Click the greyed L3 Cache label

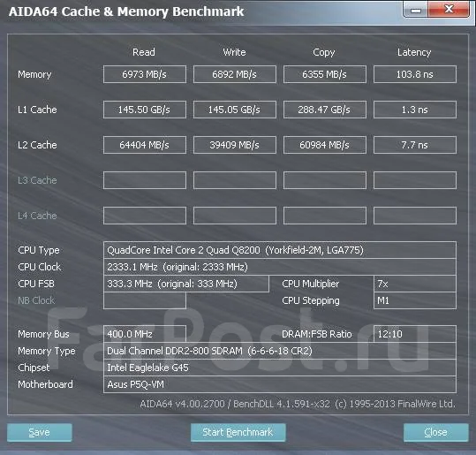(37, 180)
